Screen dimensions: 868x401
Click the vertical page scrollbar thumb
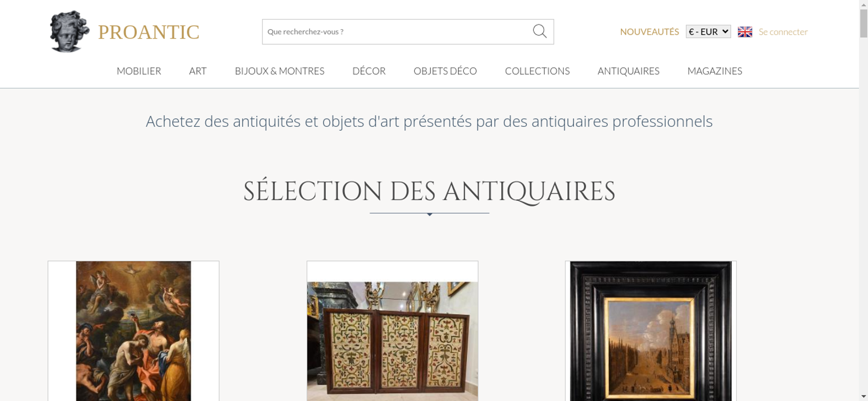tap(864, 23)
